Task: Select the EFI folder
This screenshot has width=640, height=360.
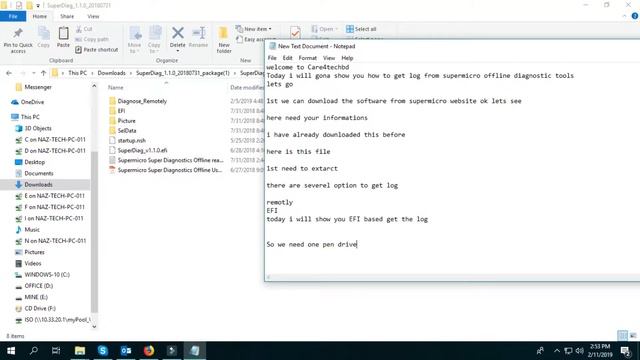Action: pyautogui.click(x=121, y=111)
